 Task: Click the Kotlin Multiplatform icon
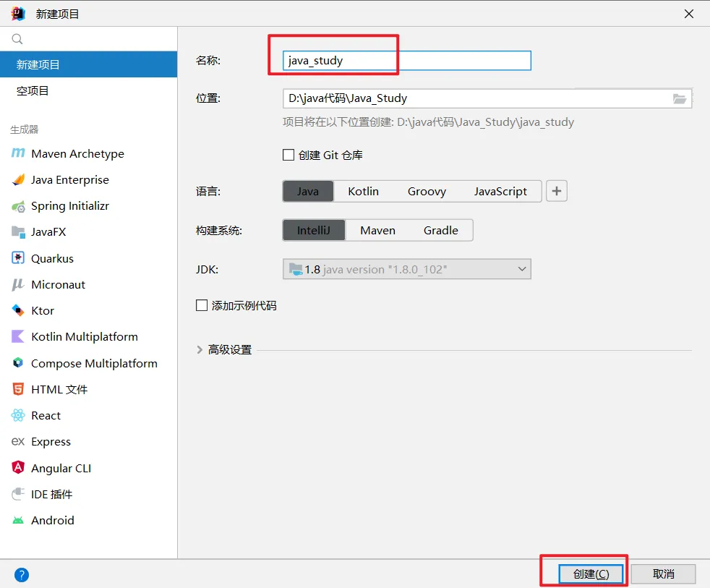[x=17, y=336]
